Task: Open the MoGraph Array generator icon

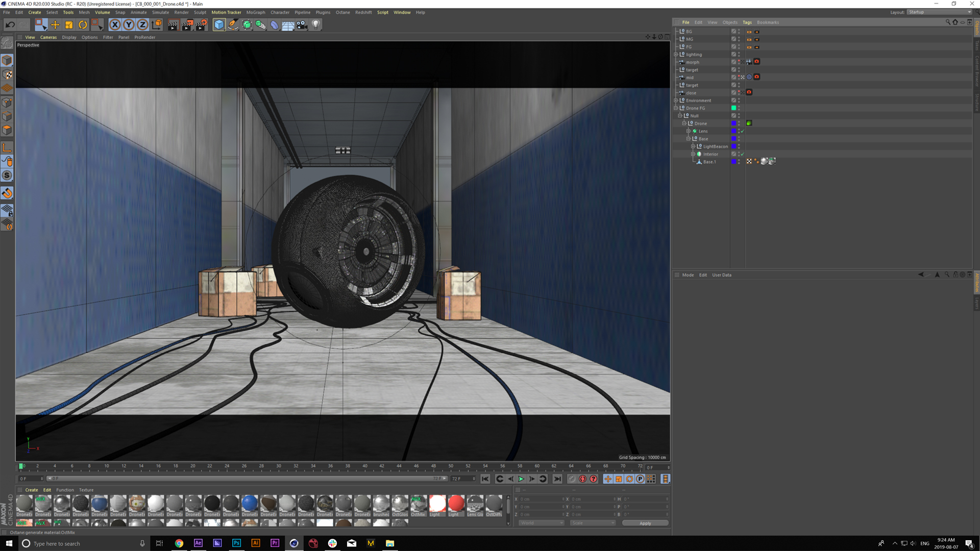Action: click(x=261, y=24)
